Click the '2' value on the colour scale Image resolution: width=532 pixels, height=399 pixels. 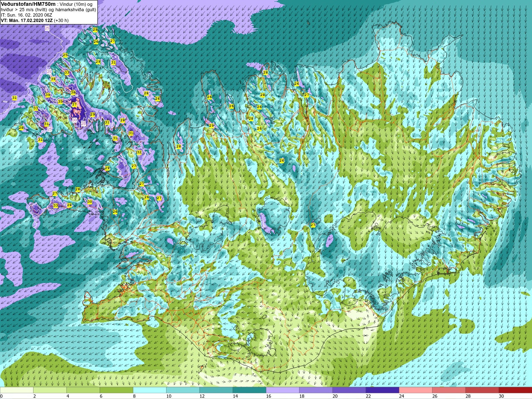pyautogui.click(x=34, y=396)
